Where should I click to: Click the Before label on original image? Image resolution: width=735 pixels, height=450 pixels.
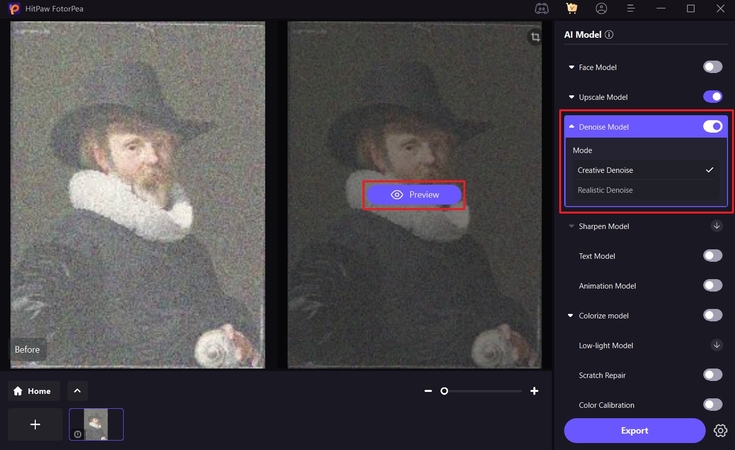27,350
